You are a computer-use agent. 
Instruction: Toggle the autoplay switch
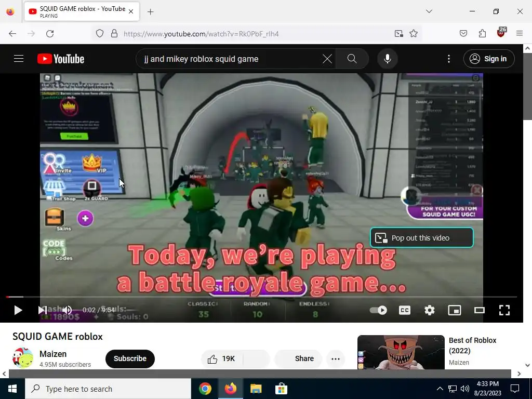(378, 310)
